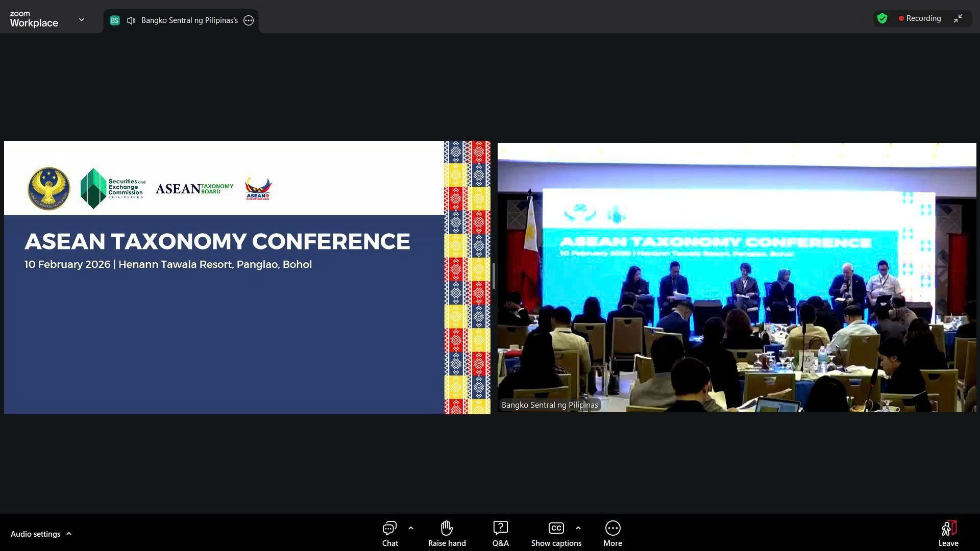980x551 pixels.
Task: Expand caption options chevron
Action: tap(578, 528)
